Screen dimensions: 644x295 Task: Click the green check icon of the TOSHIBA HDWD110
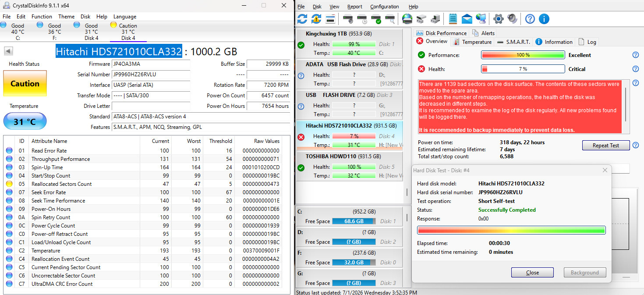coord(301,168)
